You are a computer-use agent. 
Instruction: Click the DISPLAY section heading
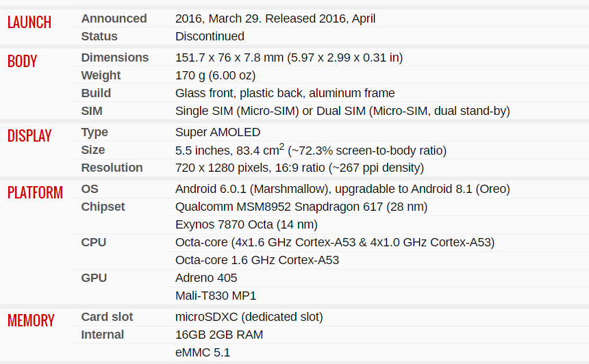(29, 136)
